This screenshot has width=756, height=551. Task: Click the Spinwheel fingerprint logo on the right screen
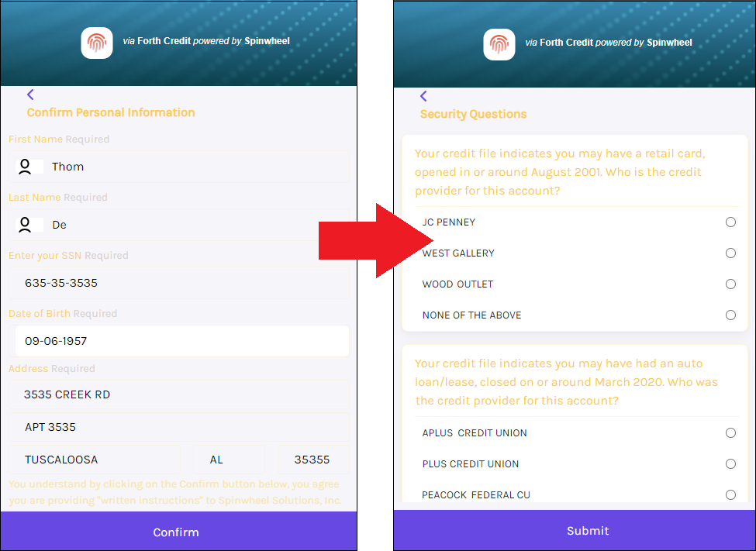click(499, 45)
